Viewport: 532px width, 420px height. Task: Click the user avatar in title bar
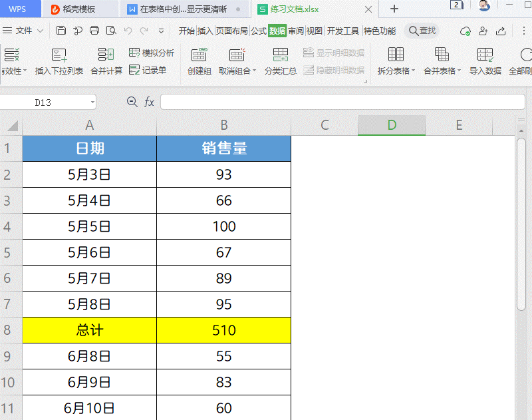tap(484, 7)
